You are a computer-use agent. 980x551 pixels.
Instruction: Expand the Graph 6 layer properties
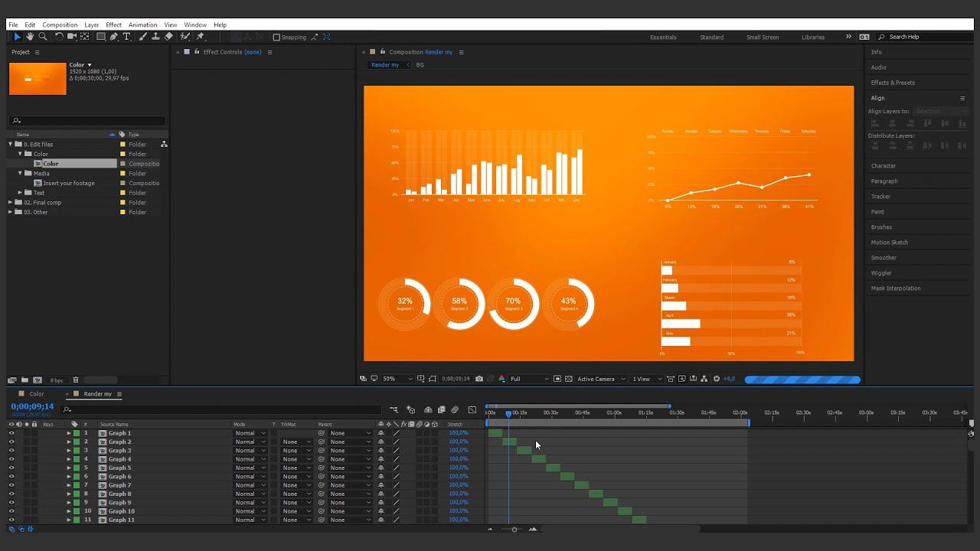(69, 477)
